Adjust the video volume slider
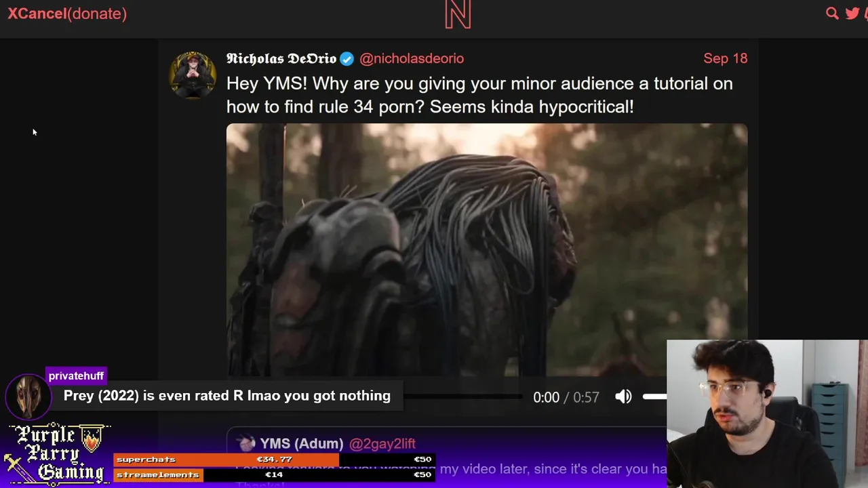The width and height of the screenshot is (868, 488). [x=655, y=396]
